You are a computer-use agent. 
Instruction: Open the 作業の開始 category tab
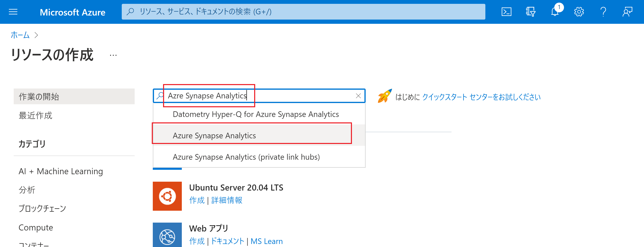click(74, 97)
